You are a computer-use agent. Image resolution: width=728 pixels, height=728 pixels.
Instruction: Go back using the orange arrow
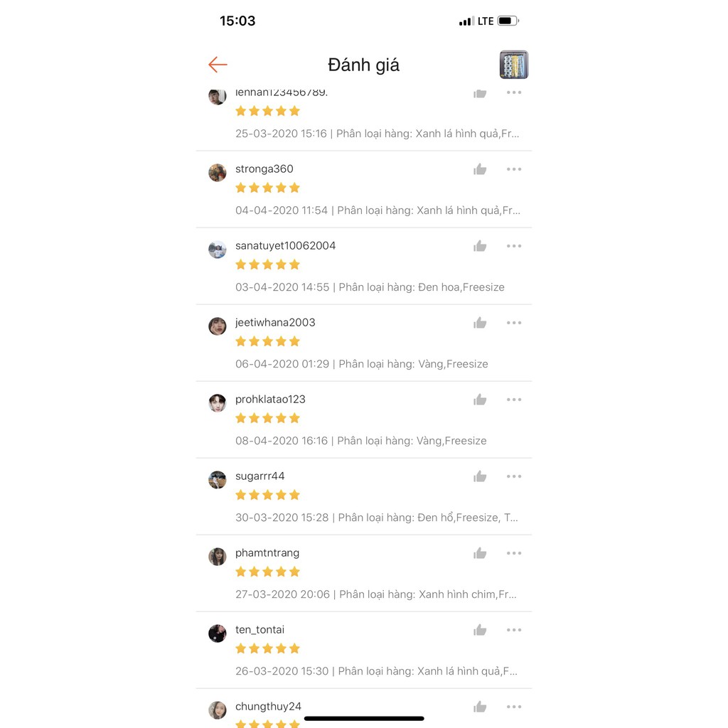click(x=218, y=65)
